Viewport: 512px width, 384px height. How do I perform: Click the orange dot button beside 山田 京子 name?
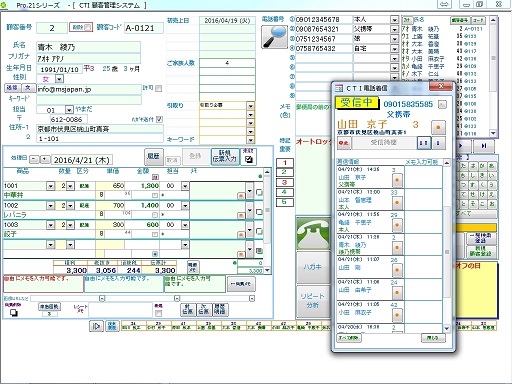(x=438, y=127)
